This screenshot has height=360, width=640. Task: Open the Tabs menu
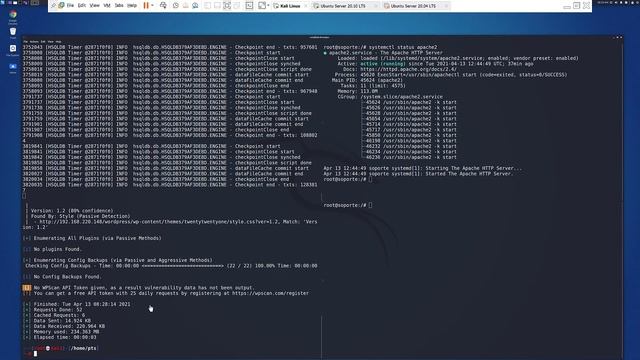[x=119, y=6]
